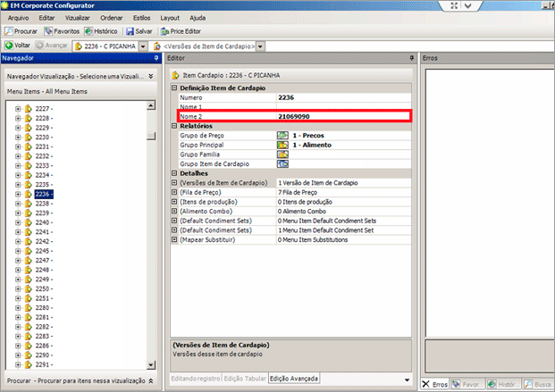Open the Arquivo menu
555x392 pixels.
(x=19, y=18)
